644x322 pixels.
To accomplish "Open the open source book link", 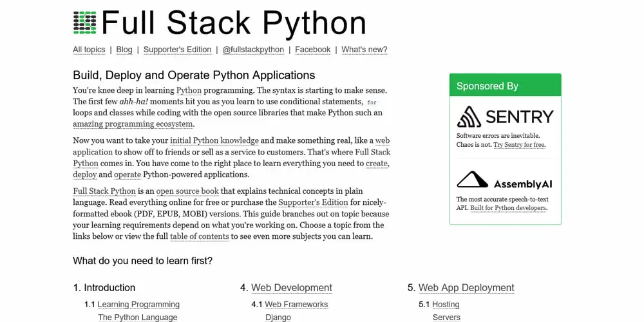I will click(187, 191).
